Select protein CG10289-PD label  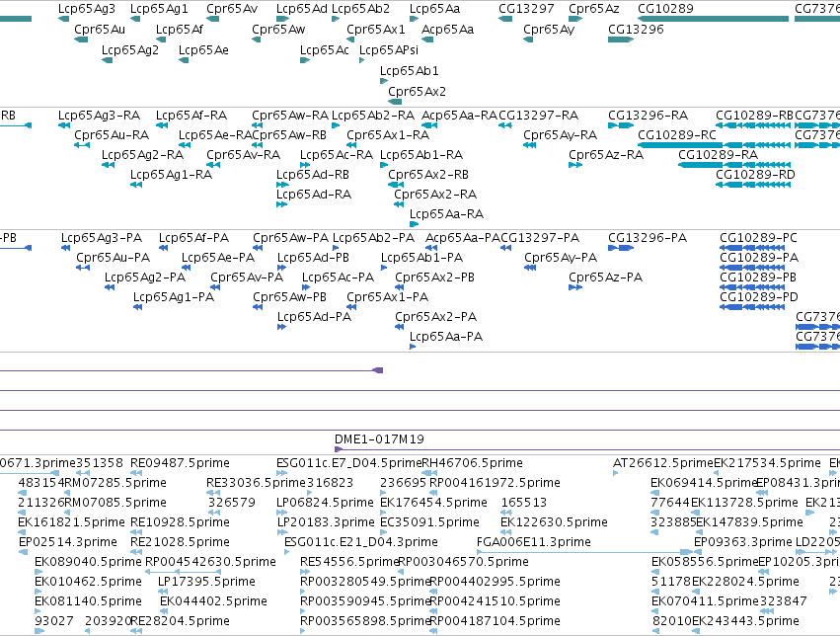(759, 297)
